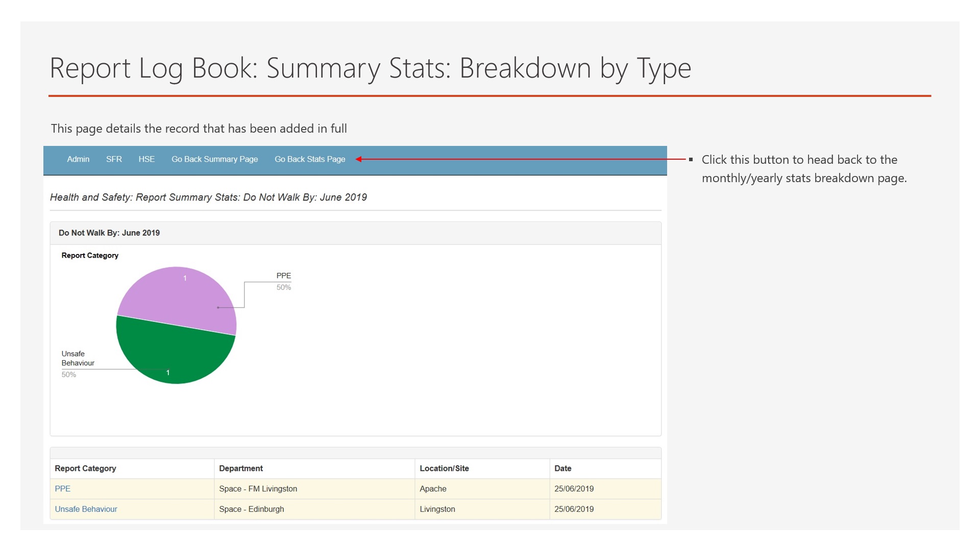Open the HSE section
Image resolution: width=980 pixels, height=551 pixels.
(x=146, y=159)
